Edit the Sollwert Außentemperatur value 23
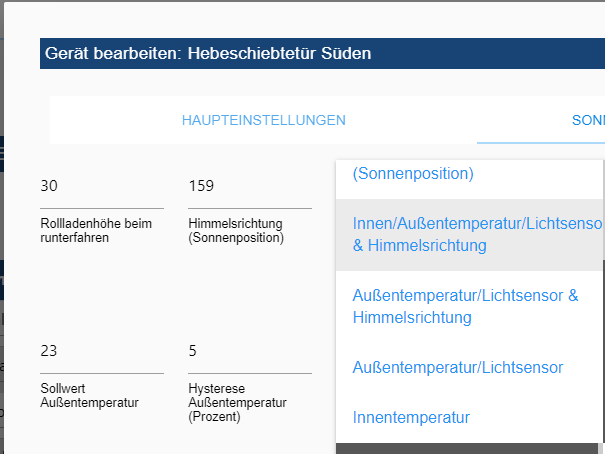The image size is (605, 454). click(x=102, y=351)
